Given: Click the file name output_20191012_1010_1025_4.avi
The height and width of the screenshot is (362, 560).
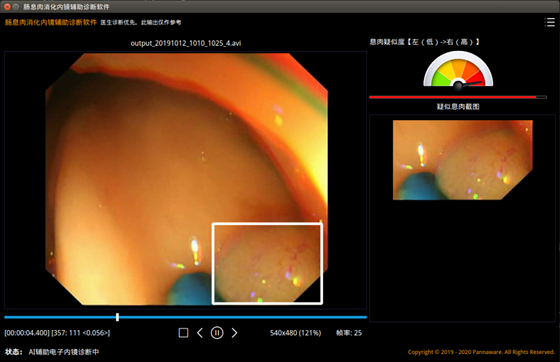Looking at the screenshot, I should tap(186, 43).
